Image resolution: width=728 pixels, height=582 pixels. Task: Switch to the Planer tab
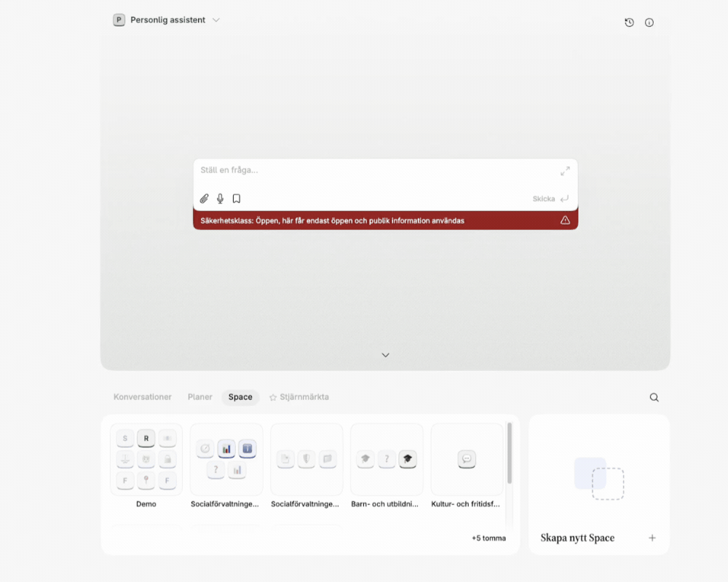click(x=200, y=397)
